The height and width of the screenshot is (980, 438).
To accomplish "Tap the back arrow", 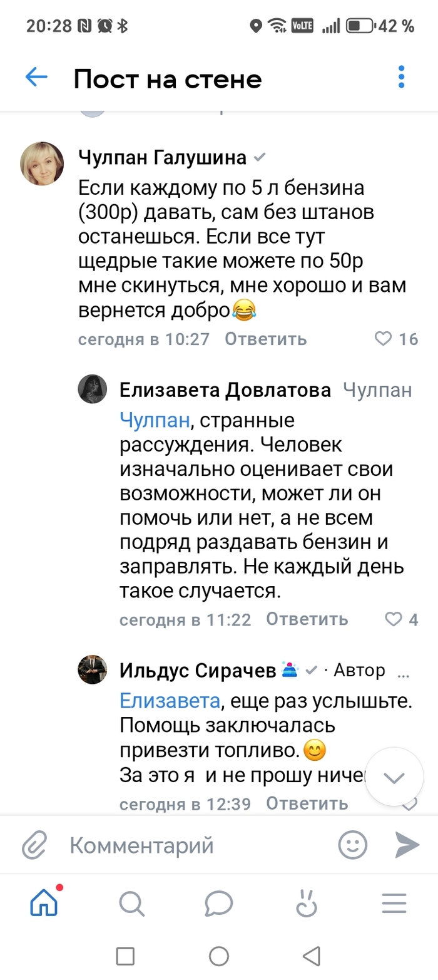I will point(36,78).
